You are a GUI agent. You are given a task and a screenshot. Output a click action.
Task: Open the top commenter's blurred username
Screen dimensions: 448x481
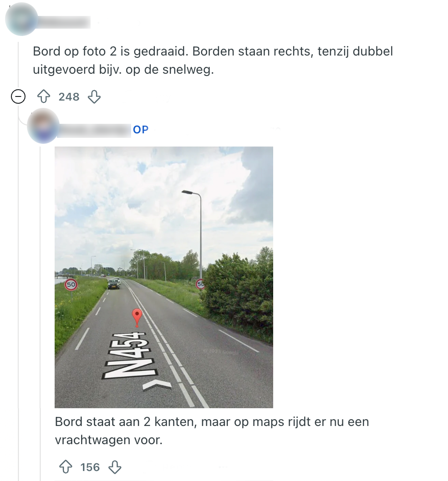64,22
